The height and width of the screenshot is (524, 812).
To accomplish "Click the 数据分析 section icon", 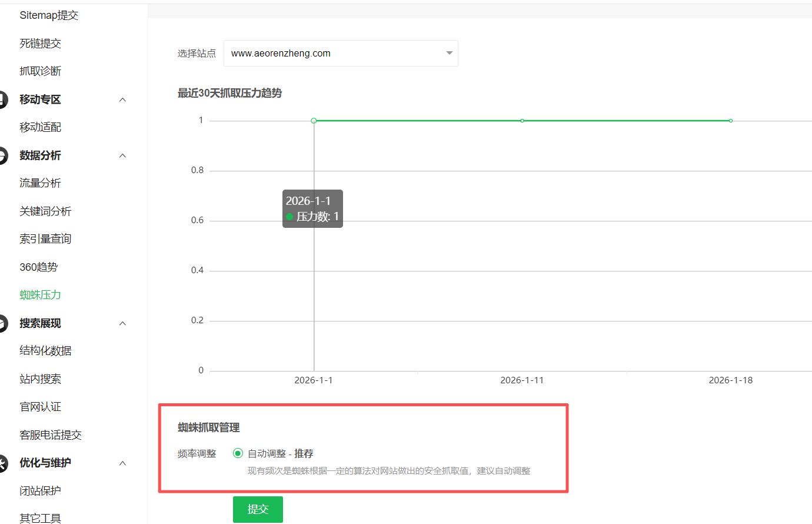I will [3, 155].
